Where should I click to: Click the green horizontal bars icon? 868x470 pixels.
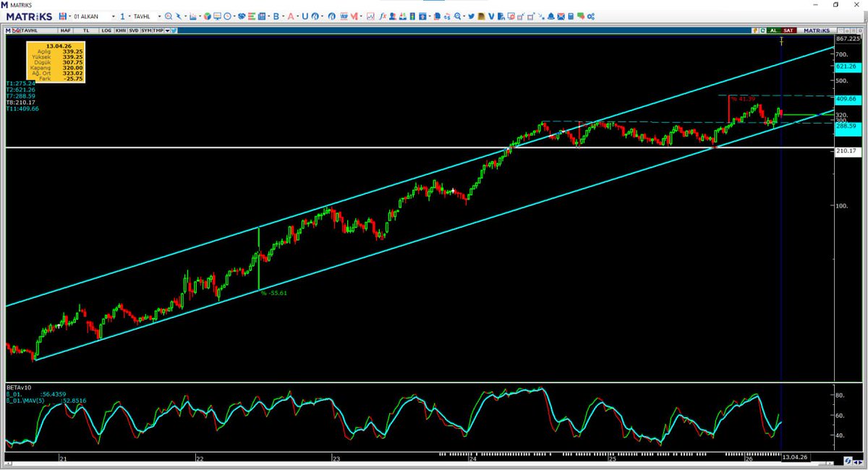(x=252, y=16)
